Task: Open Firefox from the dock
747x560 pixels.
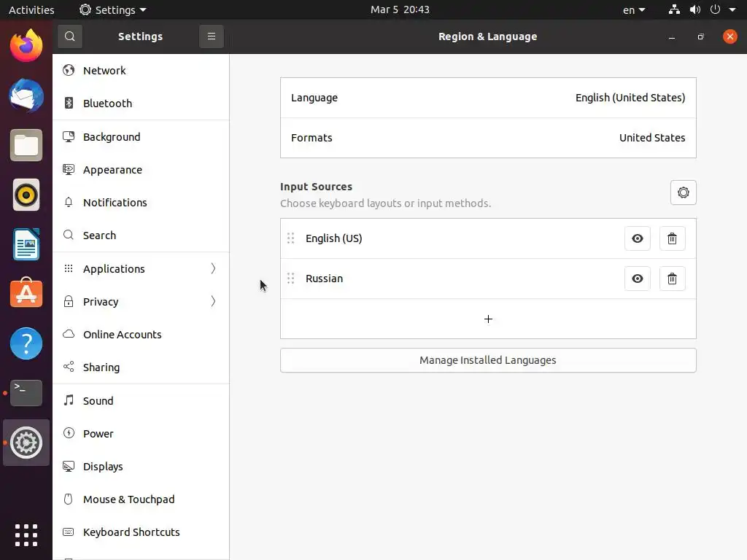Action: click(x=26, y=47)
